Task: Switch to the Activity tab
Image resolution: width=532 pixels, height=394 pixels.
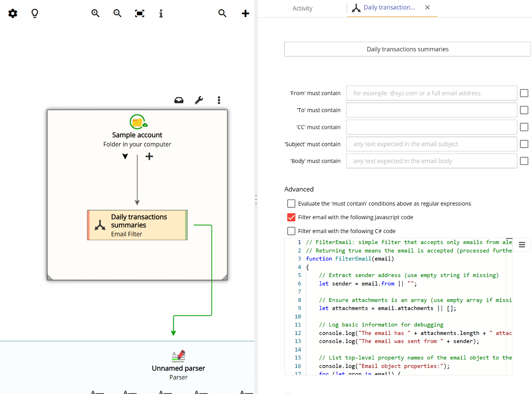Action: tap(302, 8)
